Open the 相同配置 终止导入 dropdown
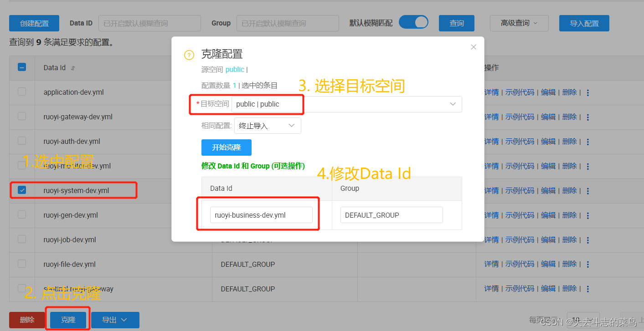Screen dimensions: 644x331 (268, 126)
